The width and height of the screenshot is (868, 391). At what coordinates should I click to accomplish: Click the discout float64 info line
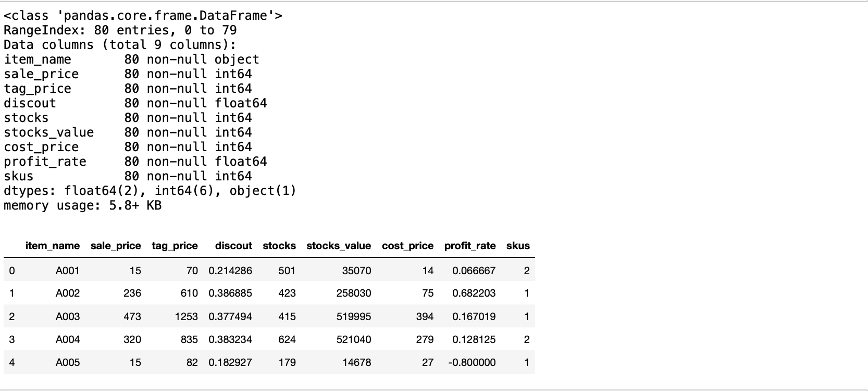pyautogui.click(x=135, y=103)
